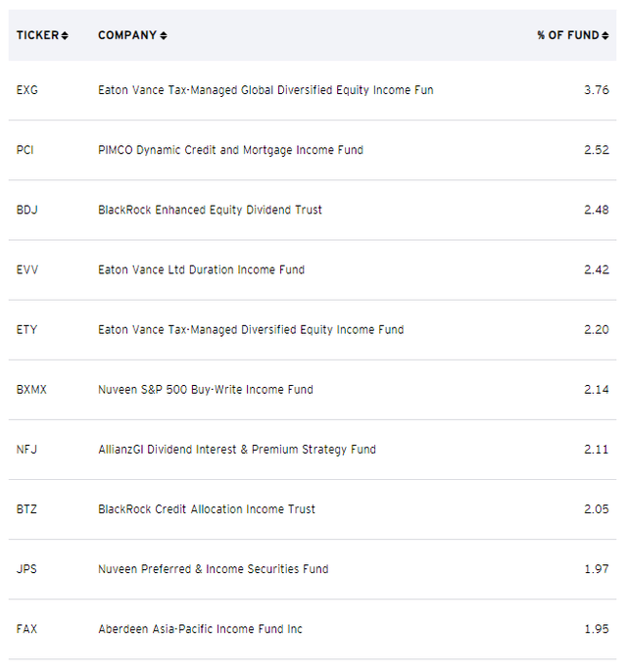The width and height of the screenshot is (627, 672).
Task: Click the ETY ticker symbol
Action: click(x=26, y=330)
